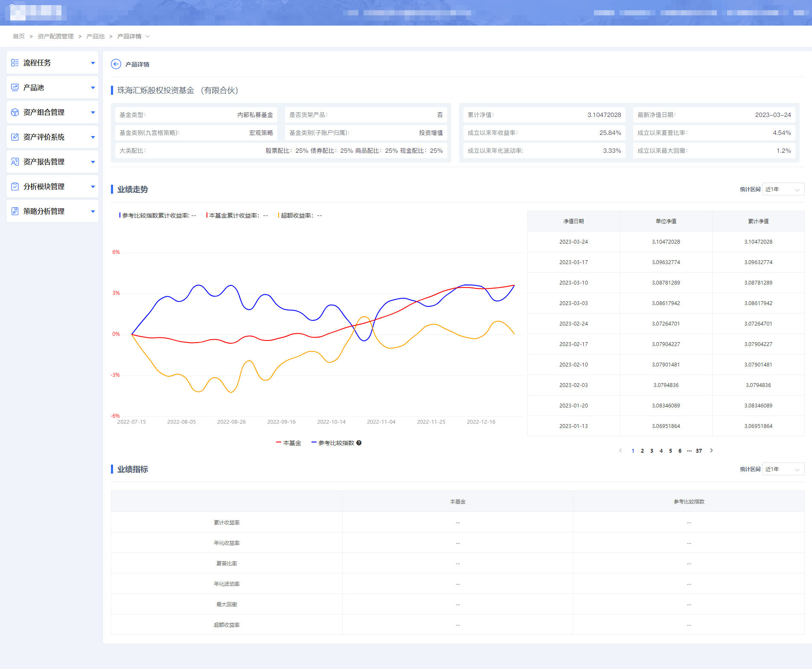Click the 宏观策略 fund category value
Image resolution: width=812 pixels, height=669 pixels.
point(261,133)
